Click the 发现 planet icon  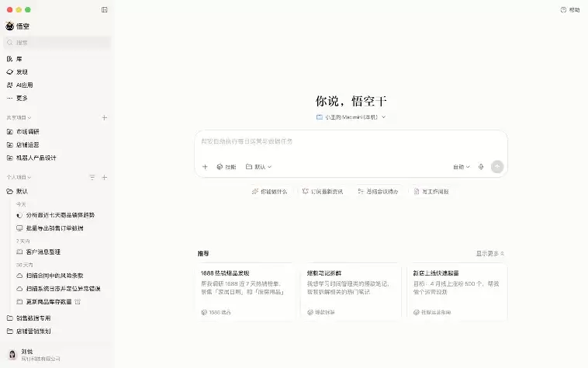[10, 71]
